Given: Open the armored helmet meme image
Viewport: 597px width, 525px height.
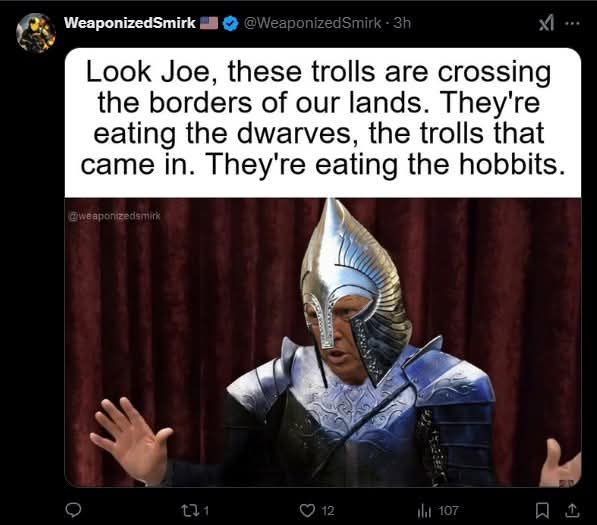Looking at the screenshot, I should coord(323,342).
